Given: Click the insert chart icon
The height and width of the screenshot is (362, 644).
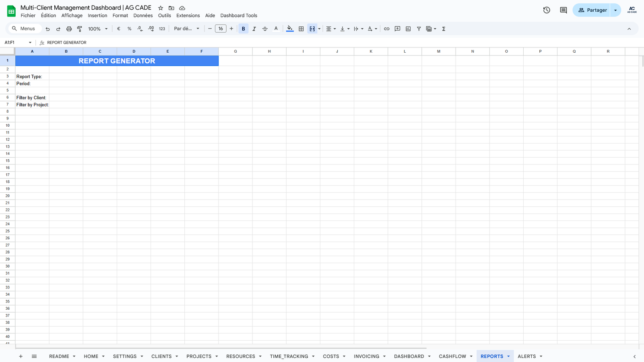Looking at the screenshot, I should pyautogui.click(x=408, y=29).
